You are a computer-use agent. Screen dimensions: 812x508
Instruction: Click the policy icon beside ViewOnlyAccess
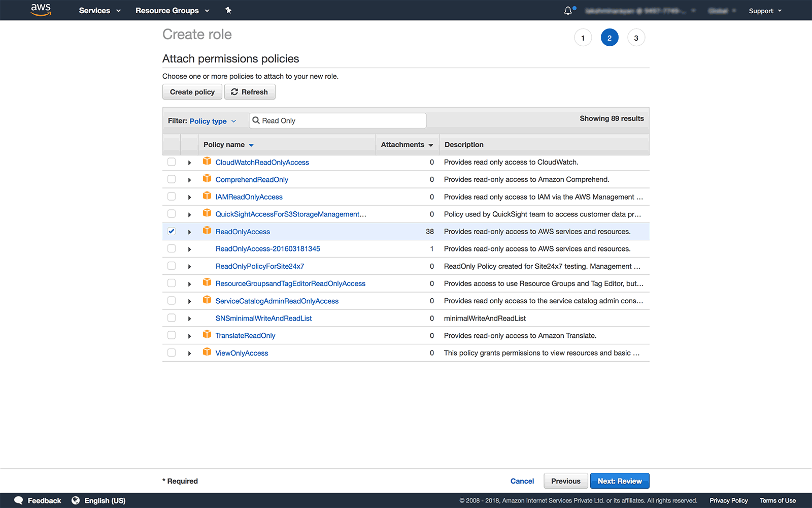[207, 352]
